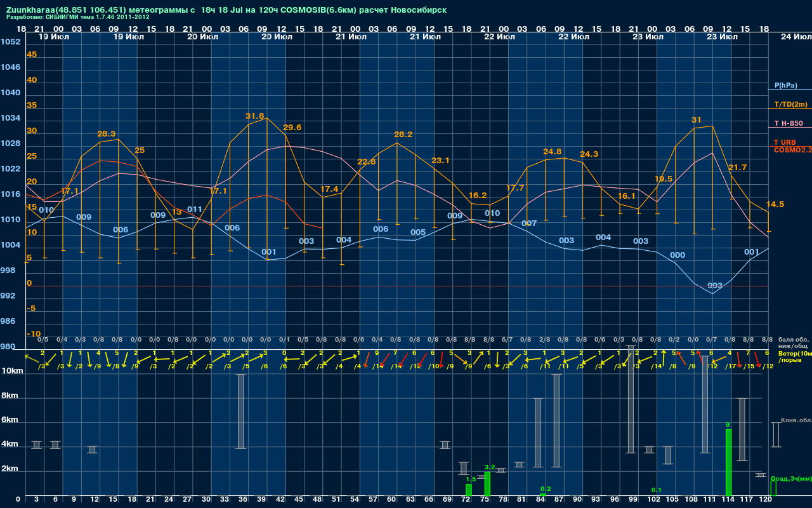Click the 16.2 temperature value
The width and height of the screenshot is (812, 508).
[x=478, y=196]
